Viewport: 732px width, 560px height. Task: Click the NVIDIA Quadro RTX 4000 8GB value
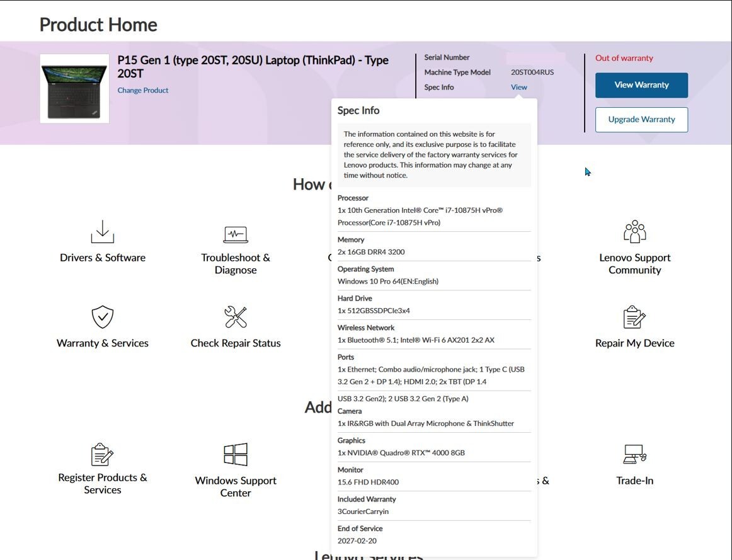[x=401, y=453]
